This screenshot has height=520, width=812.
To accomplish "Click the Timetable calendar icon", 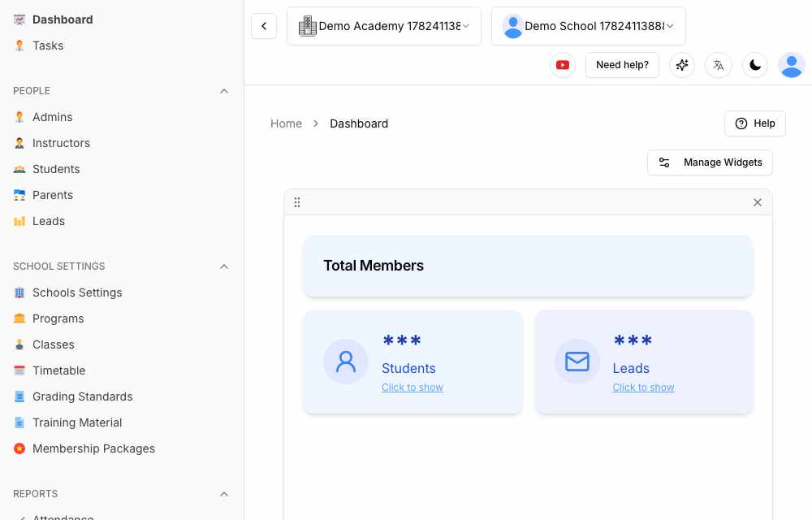I will click(x=19, y=370).
